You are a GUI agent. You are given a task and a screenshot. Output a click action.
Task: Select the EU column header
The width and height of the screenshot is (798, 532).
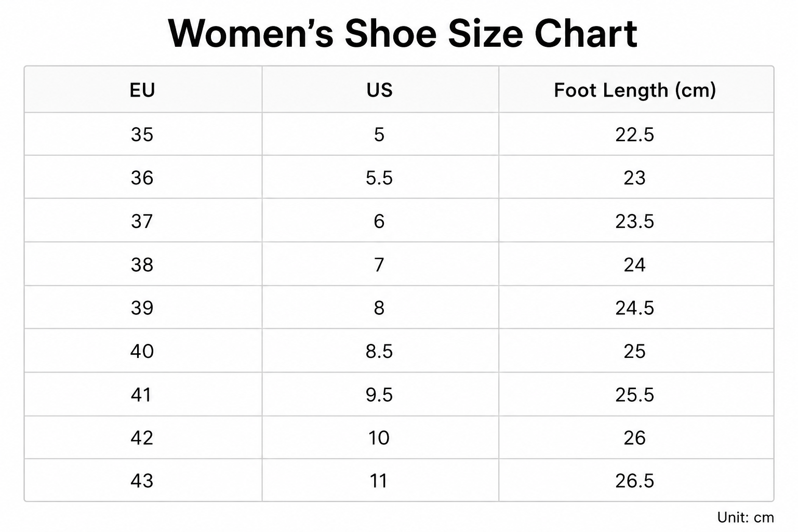[x=143, y=90]
